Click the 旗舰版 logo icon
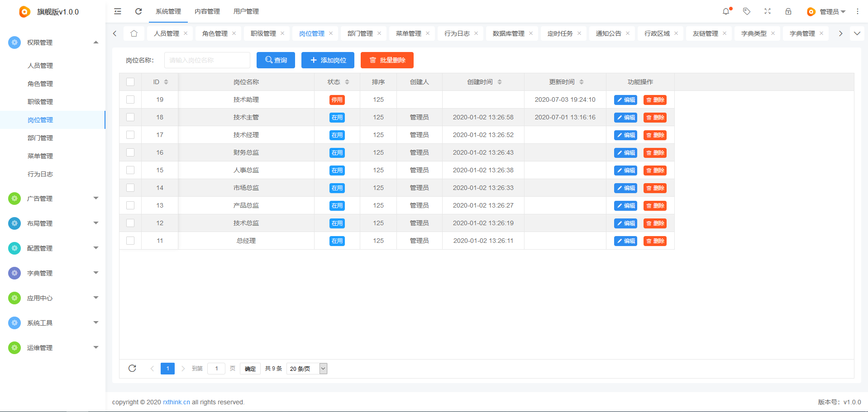 point(24,12)
